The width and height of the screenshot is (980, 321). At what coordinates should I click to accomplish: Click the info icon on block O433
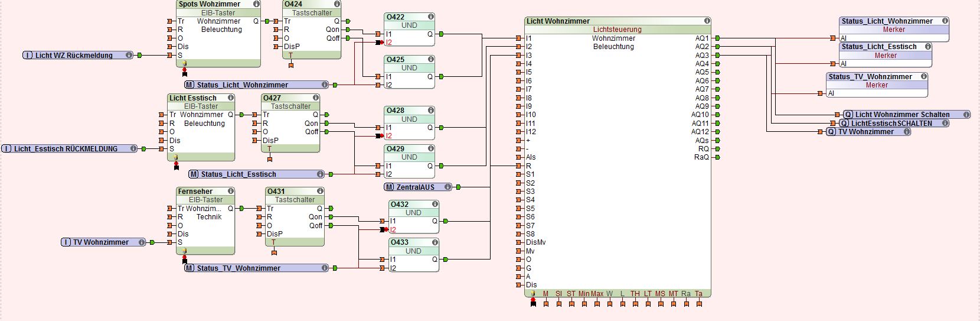(435, 242)
